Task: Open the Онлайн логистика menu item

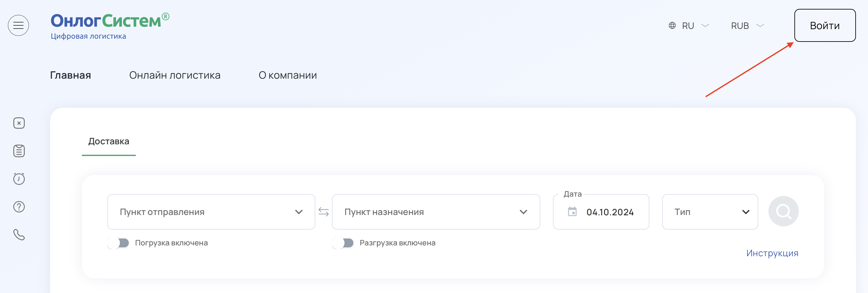Action: pos(174,75)
